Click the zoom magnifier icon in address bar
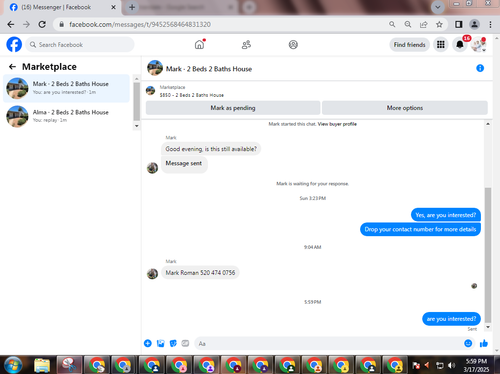500x374 pixels. pyautogui.click(x=408, y=24)
